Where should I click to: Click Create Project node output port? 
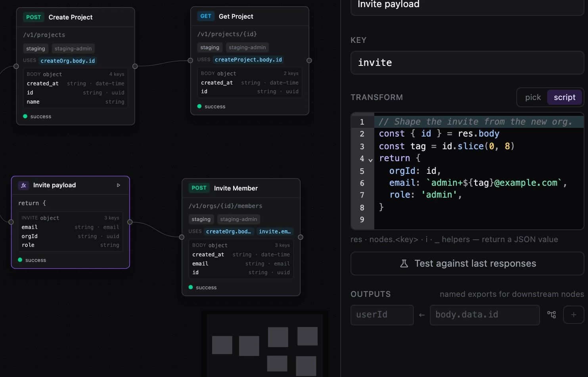coord(135,66)
